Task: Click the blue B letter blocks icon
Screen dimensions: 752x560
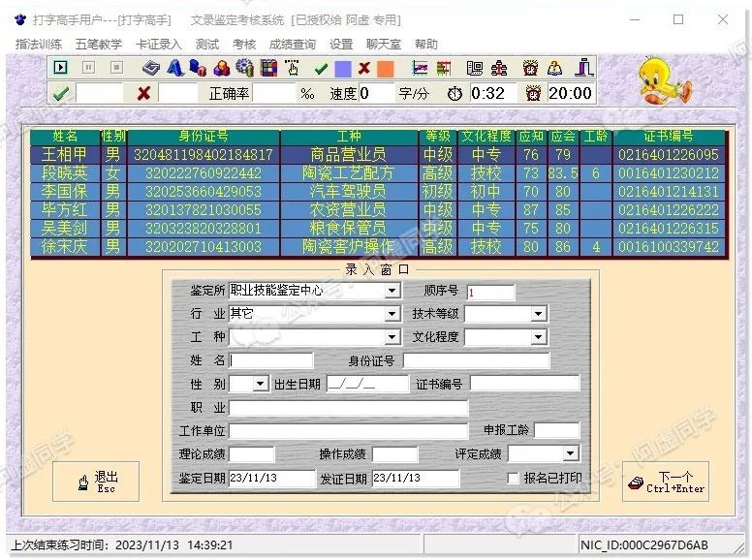Action: tap(198, 68)
